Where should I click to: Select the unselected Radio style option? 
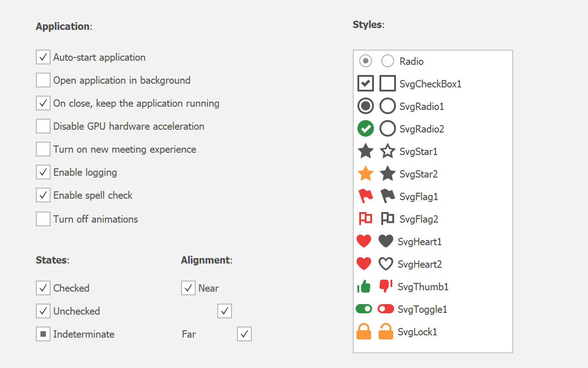click(388, 61)
